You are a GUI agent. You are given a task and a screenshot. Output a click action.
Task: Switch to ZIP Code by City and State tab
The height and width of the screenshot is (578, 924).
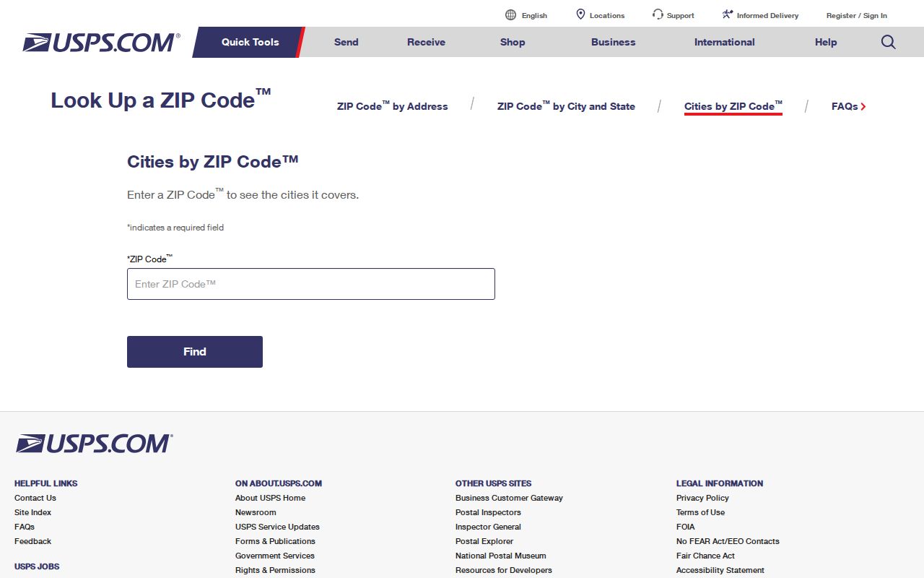566,106
